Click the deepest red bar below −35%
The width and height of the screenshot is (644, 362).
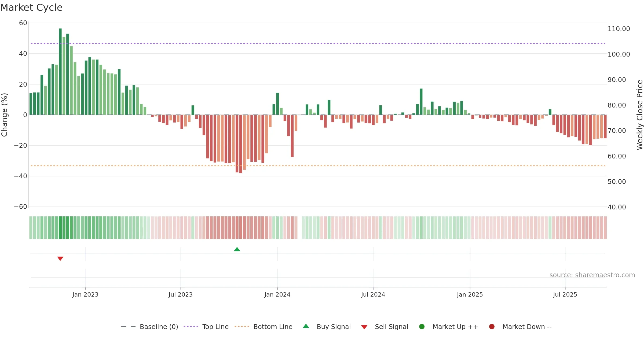[x=241, y=144]
